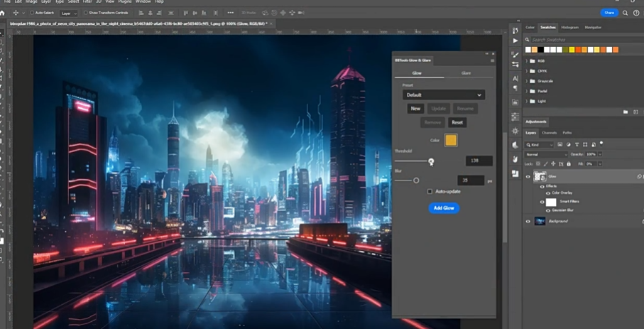Click the create new swatch group folder icon

point(626,112)
